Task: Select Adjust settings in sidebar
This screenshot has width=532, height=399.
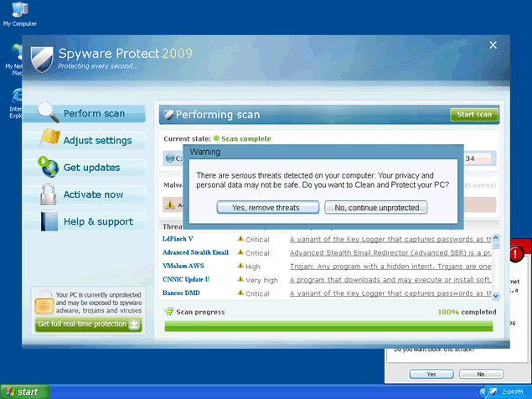Action: (x=96, y=141)
